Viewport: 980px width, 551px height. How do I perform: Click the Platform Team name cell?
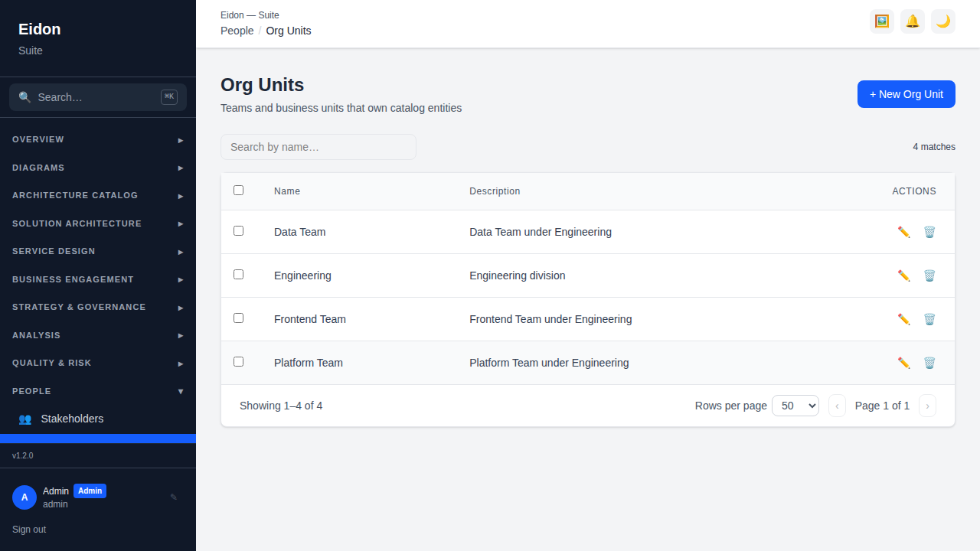click(x=309, y=363)
